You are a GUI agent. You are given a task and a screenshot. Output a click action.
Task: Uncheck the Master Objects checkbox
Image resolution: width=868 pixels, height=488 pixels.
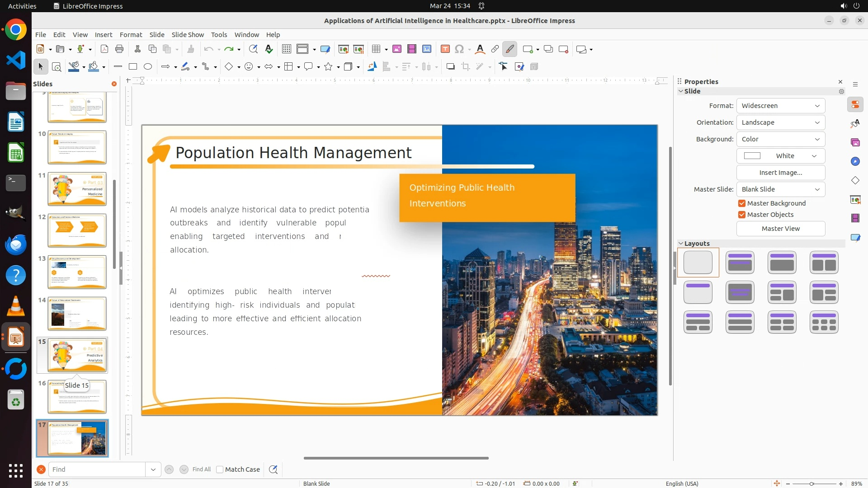click(742, 215)
